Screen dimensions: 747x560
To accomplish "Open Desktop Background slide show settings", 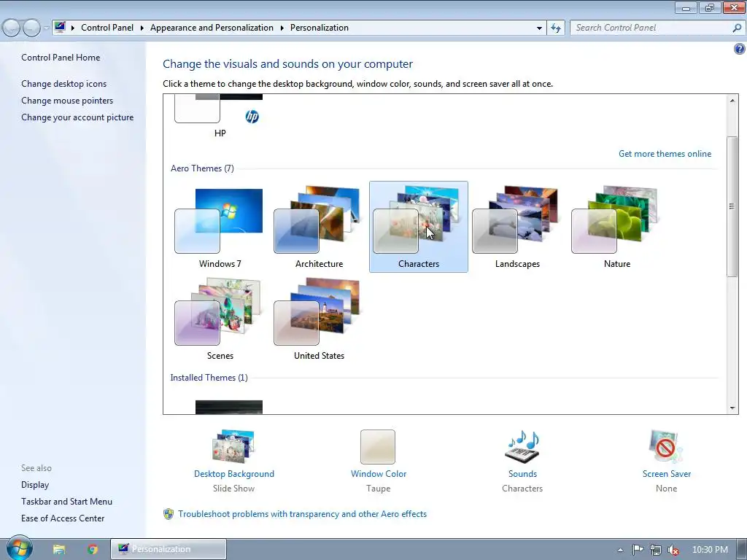I will [x=233, y=446].
